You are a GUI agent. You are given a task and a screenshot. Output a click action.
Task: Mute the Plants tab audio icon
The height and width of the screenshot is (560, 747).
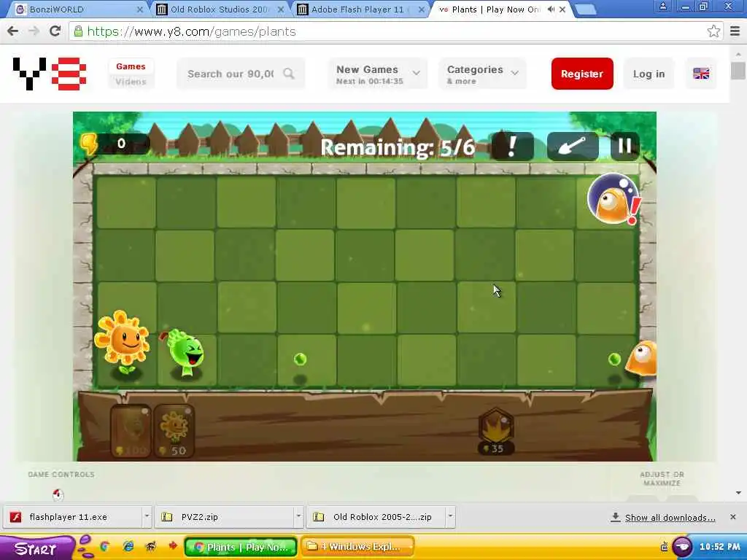pos(551,9)
